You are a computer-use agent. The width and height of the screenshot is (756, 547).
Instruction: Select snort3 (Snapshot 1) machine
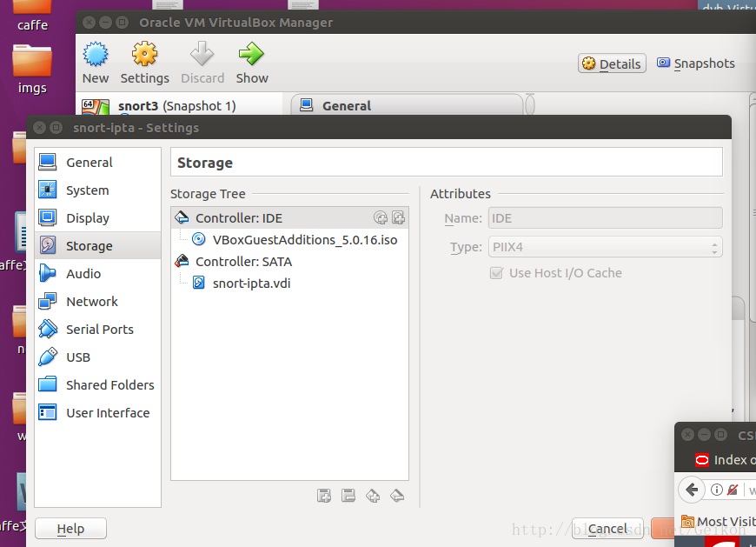click(179, 105)
